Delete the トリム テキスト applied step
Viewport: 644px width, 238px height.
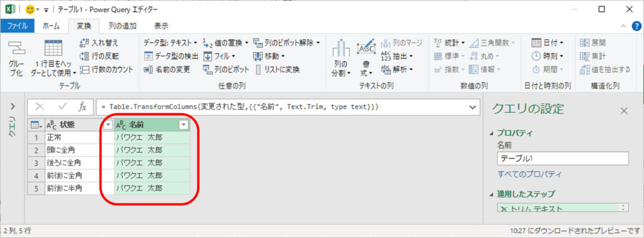[504, 209]
